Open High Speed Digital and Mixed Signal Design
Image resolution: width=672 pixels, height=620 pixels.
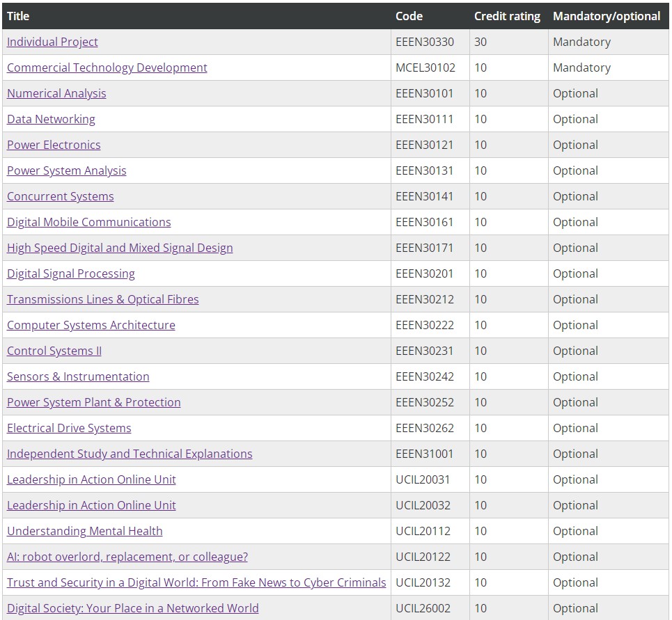click(x=120, y=248)
